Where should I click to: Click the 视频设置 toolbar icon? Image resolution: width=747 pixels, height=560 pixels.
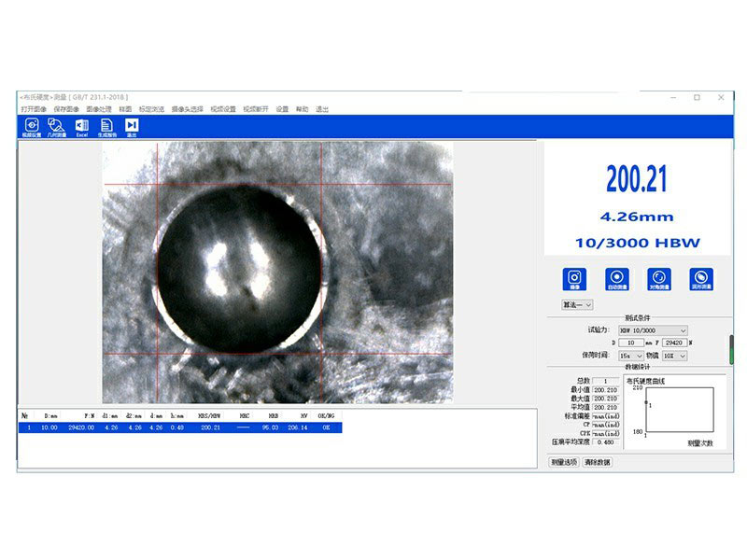[31, 126]
